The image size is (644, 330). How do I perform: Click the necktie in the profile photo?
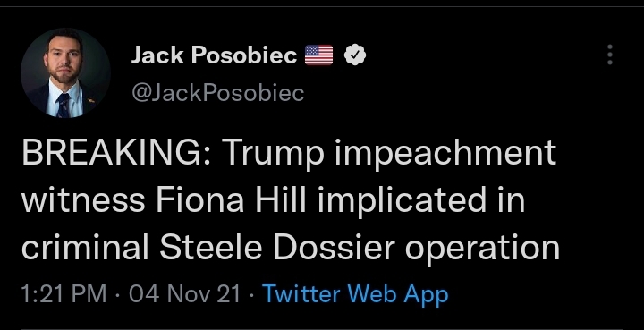(x=64, y=105)
